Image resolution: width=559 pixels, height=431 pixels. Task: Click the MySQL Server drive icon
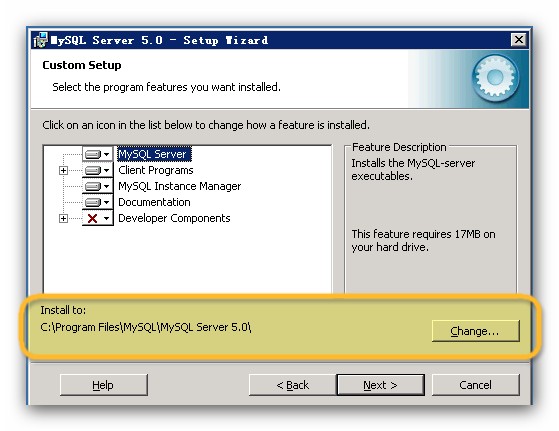coord(93,154)
